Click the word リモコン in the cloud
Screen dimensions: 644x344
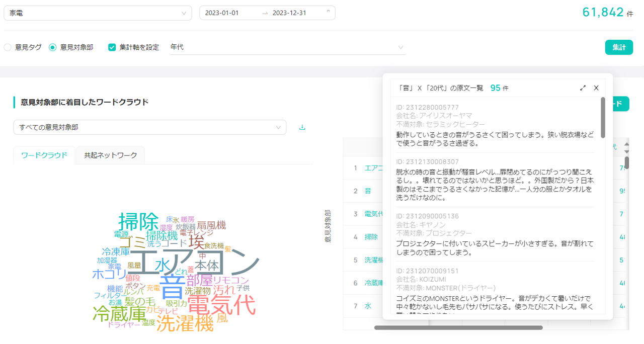[231, 280]
